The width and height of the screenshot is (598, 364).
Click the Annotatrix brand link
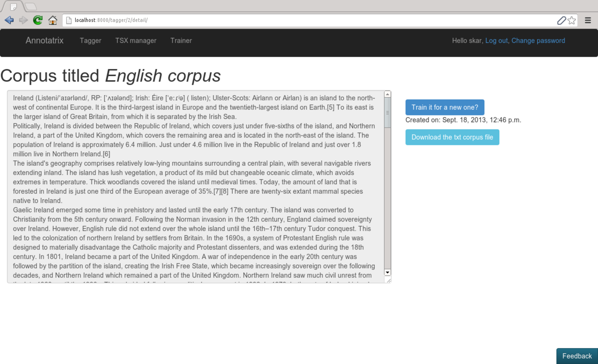[44, 41]
